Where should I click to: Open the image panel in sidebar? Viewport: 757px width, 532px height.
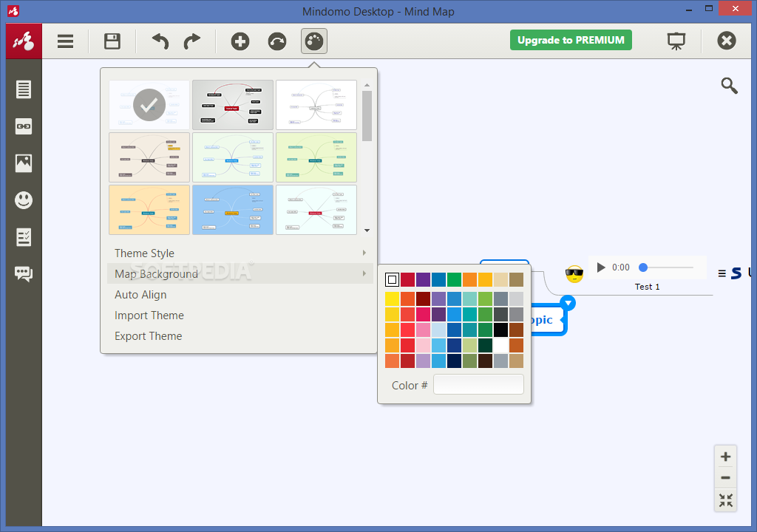coord(24,163)
